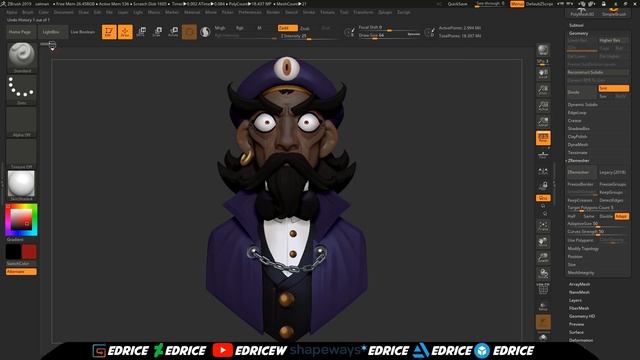Toggle the orange Persp perspective icon
Image resolution: width=640 pixels, height=360 pixels.
pyautogui.click(x=543, y=138)
